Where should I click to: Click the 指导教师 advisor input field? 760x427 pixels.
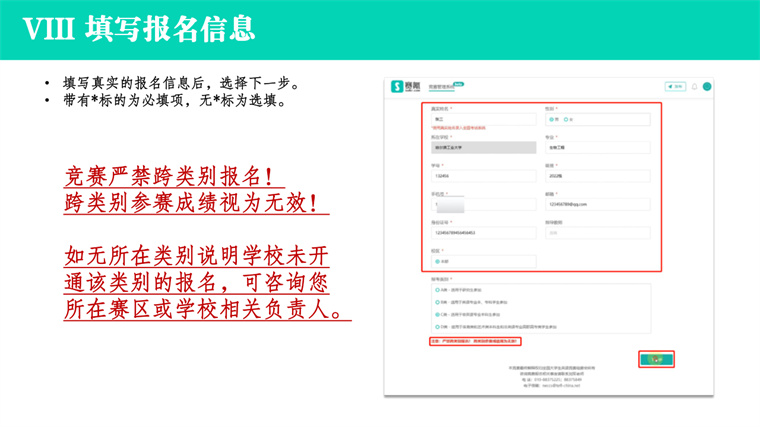coord(597,233)
